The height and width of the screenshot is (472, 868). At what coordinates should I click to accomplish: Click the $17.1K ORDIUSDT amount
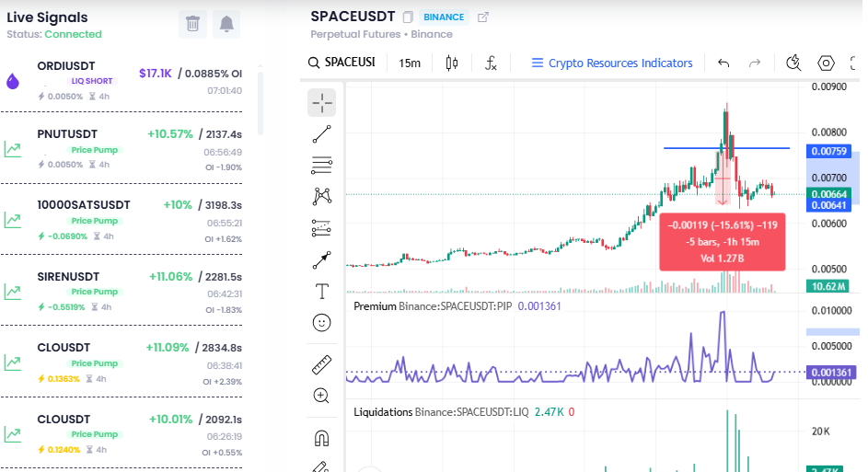tap(156, 73)
